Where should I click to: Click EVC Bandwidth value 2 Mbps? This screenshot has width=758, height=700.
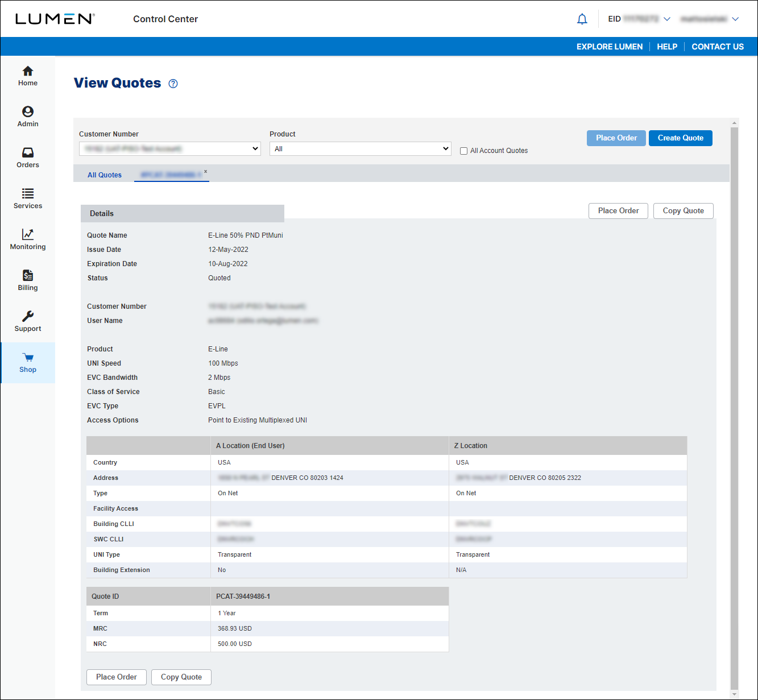[219, 378]
